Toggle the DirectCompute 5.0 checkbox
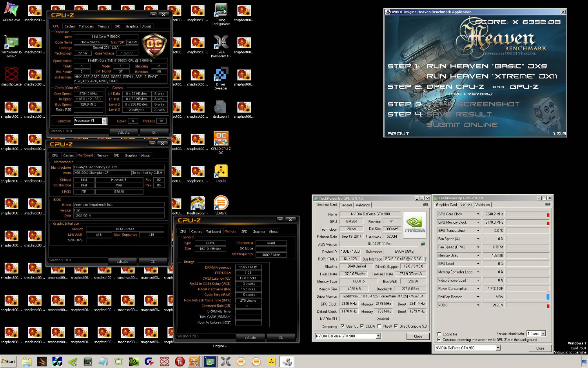Image resolution: width=588 pixels, height=368 pixels. coord(396,326)
